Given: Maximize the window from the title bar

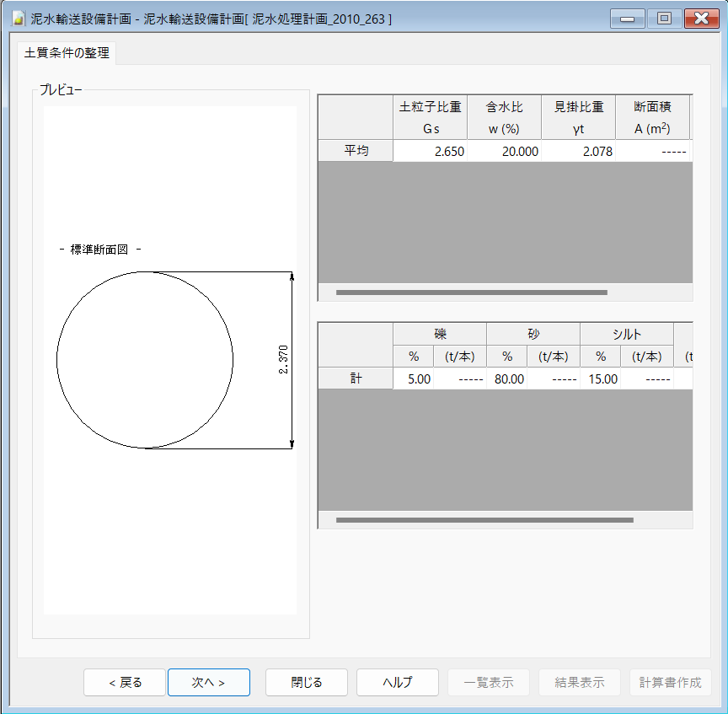Looking at the screenshot, I should 664,18.
